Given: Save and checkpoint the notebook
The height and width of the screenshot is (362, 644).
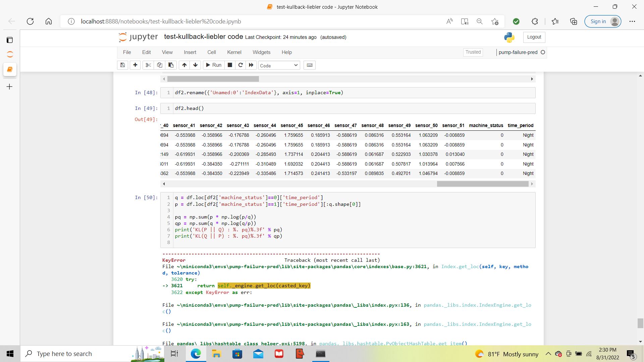Looking at the screenshot, I should tap(122, 65).
